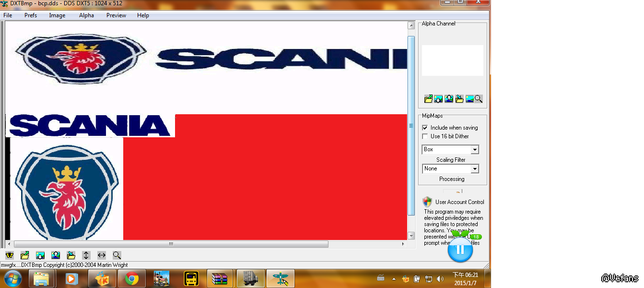Click the blue pause button overlay
Screen dimensions: 644x288
(460, 250)
